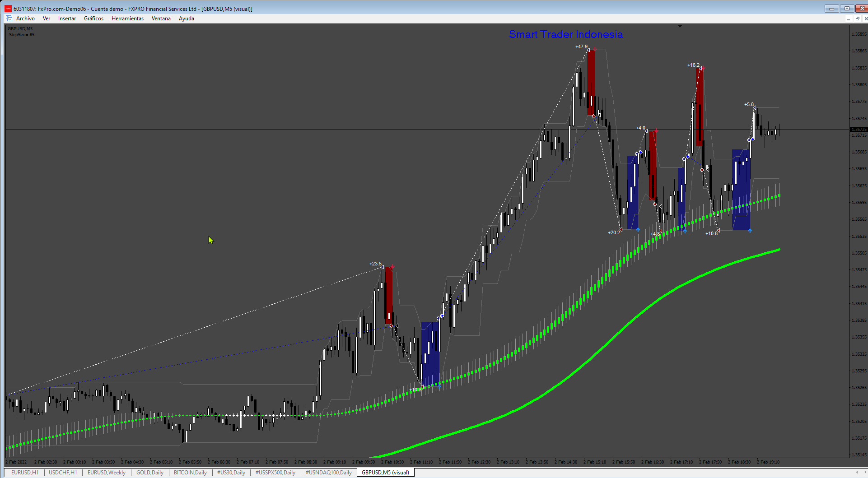Click the FxPro application icon in title bar
This screenshot has width=868, height=478.
click(8, 9)
